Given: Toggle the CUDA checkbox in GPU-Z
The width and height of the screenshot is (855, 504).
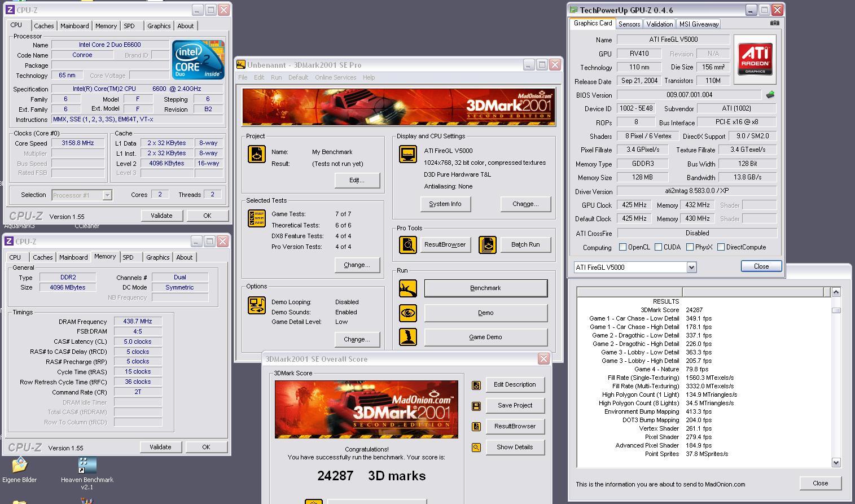Looking at the screenshot, I should (658, 247).
